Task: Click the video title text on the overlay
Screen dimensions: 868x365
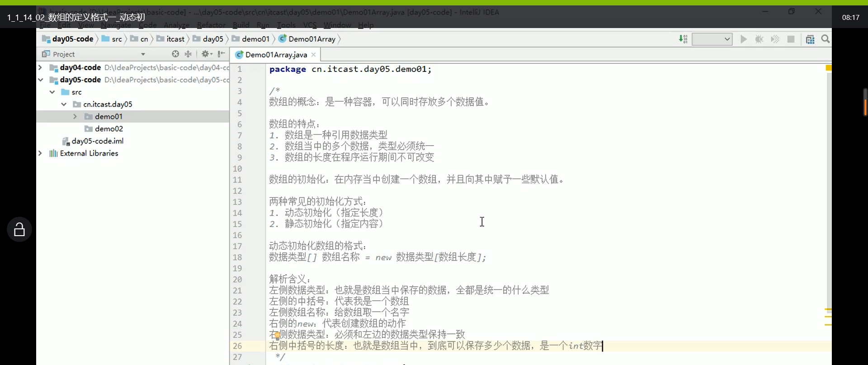Action: pos(76,17)
